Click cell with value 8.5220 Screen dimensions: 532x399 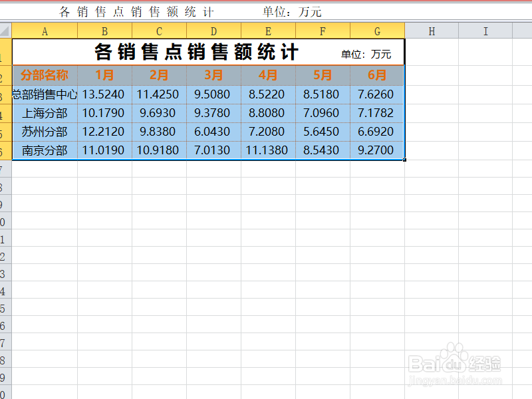click(269, 94)
